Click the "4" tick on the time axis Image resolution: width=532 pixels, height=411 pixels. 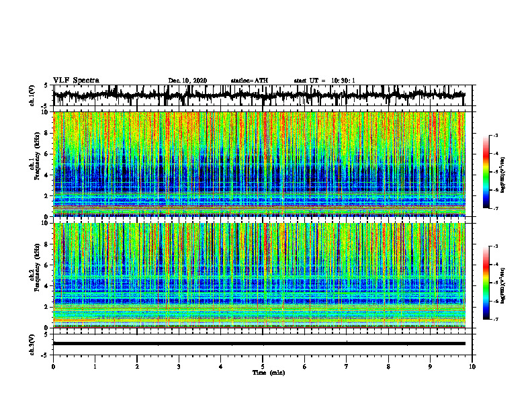pyautogui.click(x=221, y=367)
